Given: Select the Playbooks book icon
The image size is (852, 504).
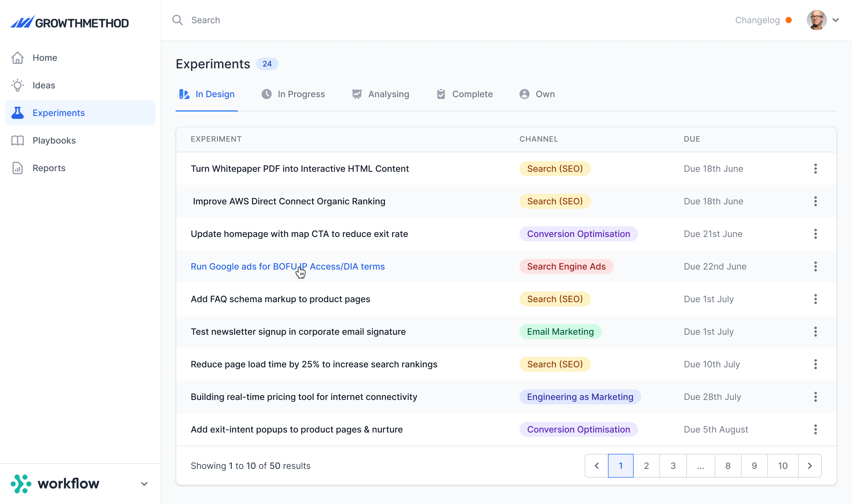Looking at the screenshot, I should (x=17, y=140).
